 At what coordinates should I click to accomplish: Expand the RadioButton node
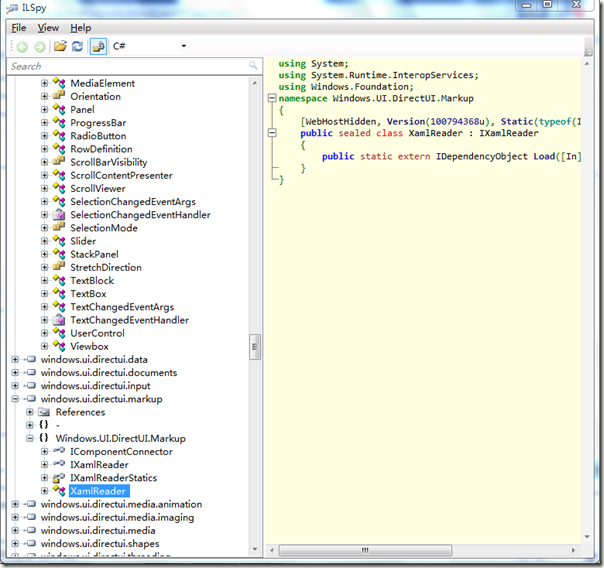[45, 136]
